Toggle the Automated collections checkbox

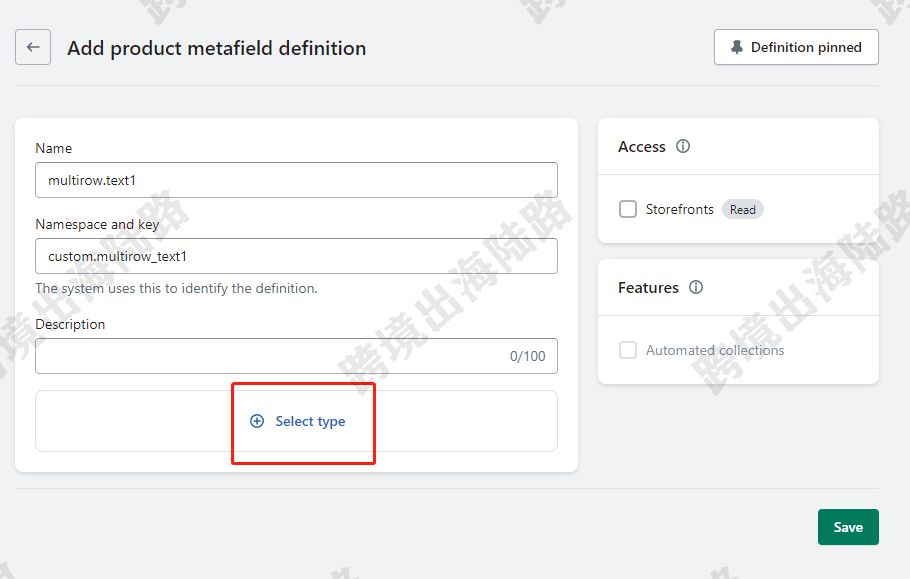[628, 350]
